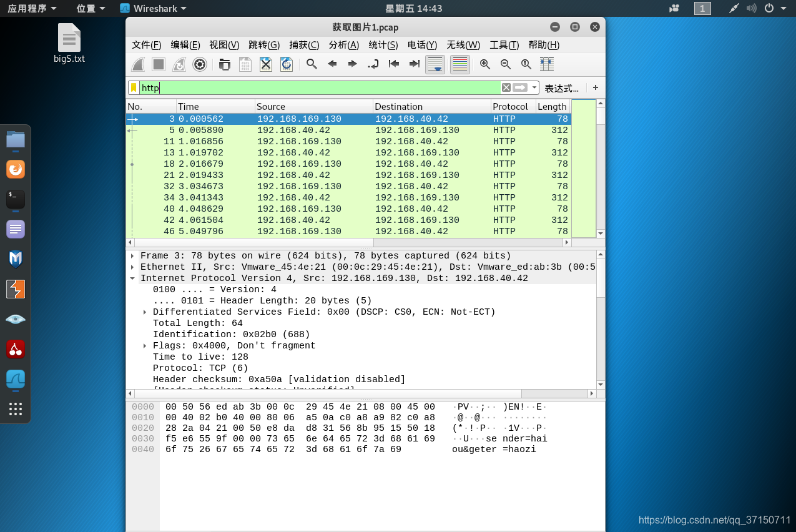The height and width of the screenshot is (532, 796).
Task: Open the 表达式 expression builder
Action: pyautogui.click(x=561, y=89)
